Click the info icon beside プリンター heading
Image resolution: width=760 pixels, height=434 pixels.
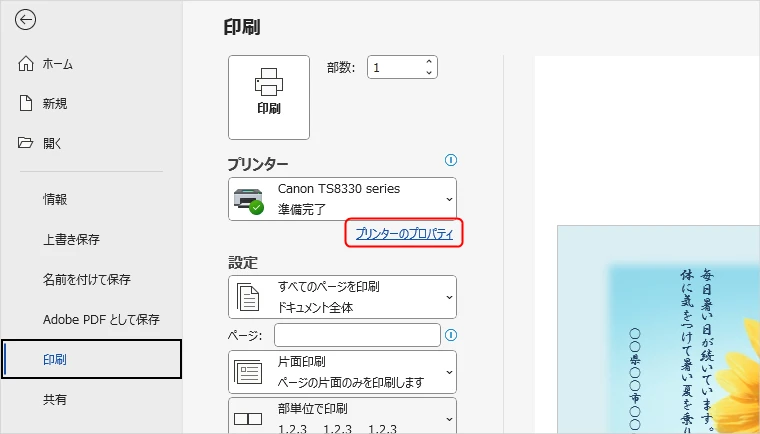(451, 160)
